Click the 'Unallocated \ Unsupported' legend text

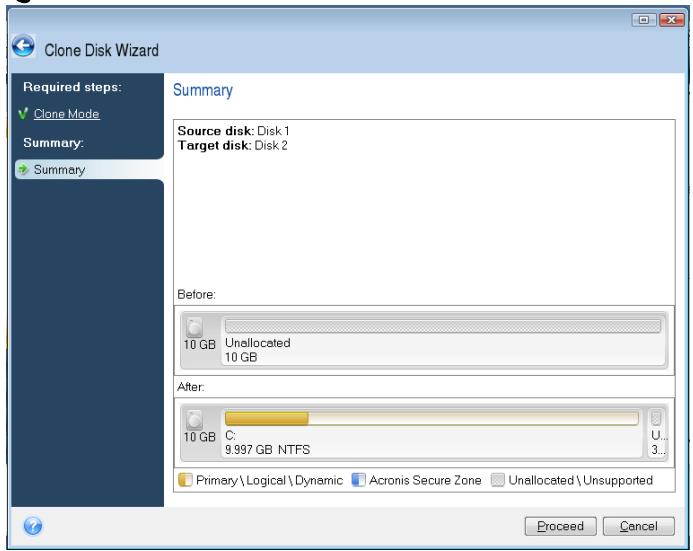(x=581, y=480)
